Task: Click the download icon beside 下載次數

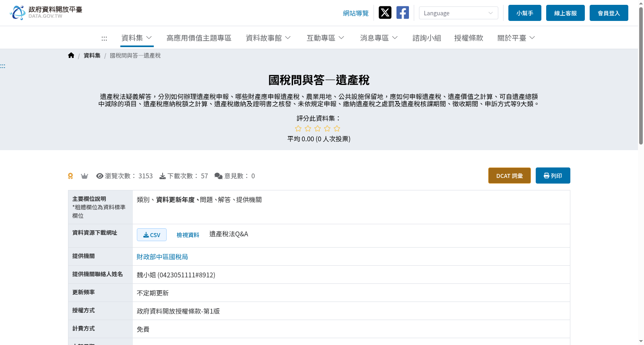Action: 163,176
